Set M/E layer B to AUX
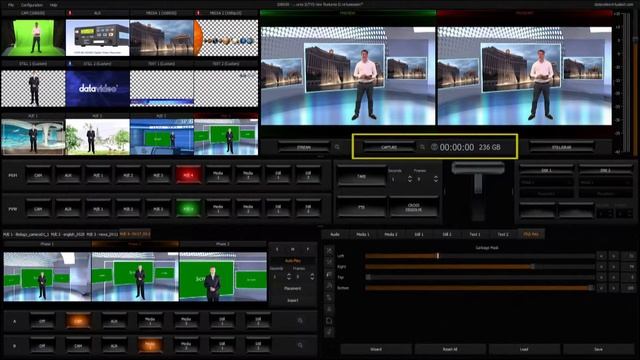640x360 pixels. point(114,345)
